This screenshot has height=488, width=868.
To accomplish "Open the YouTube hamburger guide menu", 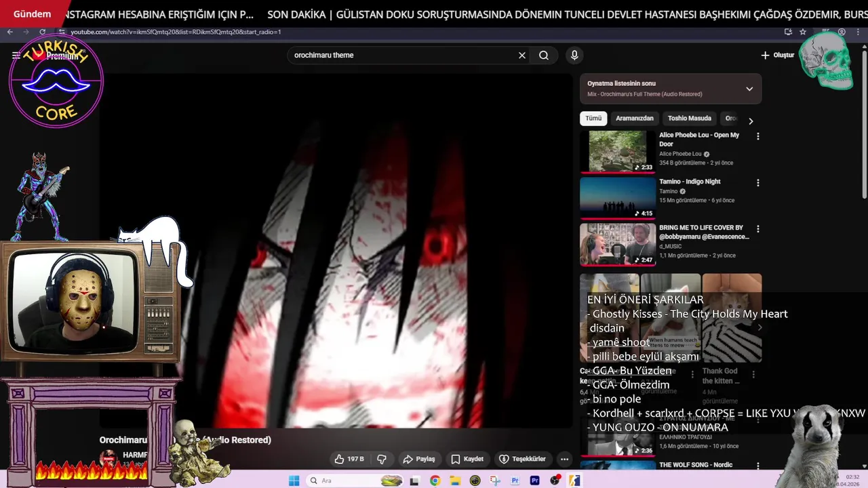I will click(x=16, y=56).
